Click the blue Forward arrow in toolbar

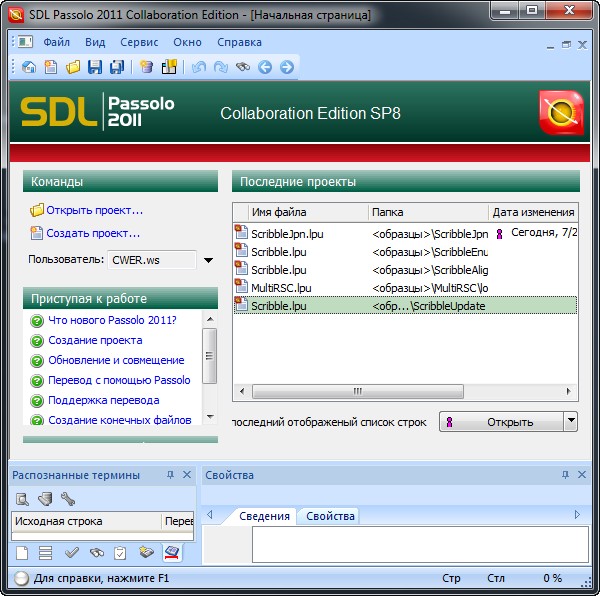pos(287,67)
